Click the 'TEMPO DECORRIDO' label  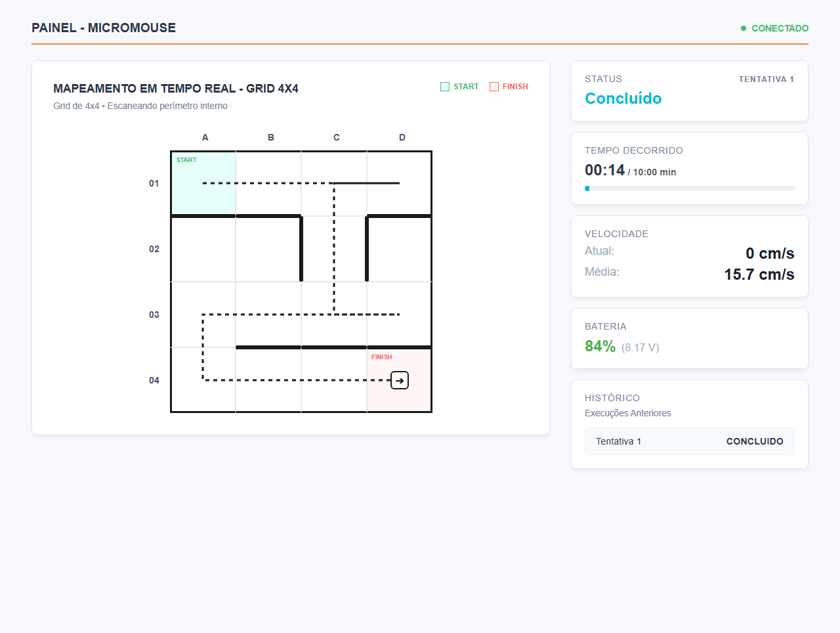pyautogui.click(x=634, y=150)
